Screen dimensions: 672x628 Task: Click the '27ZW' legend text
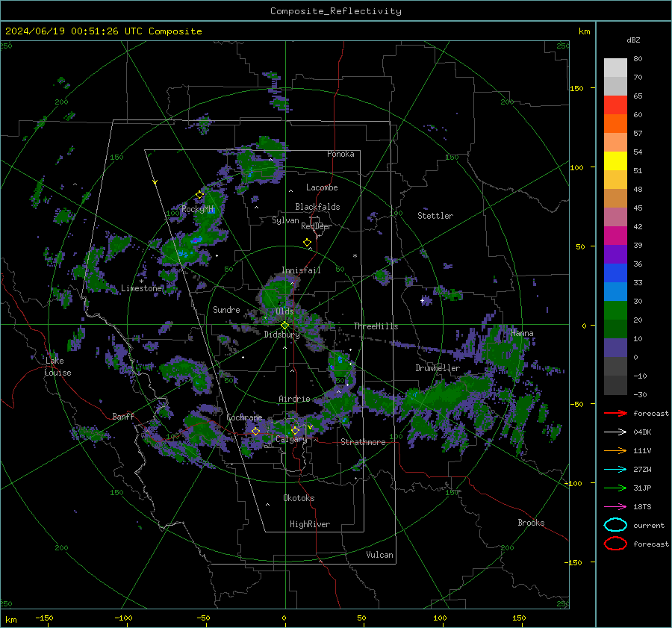click(642, 470)
